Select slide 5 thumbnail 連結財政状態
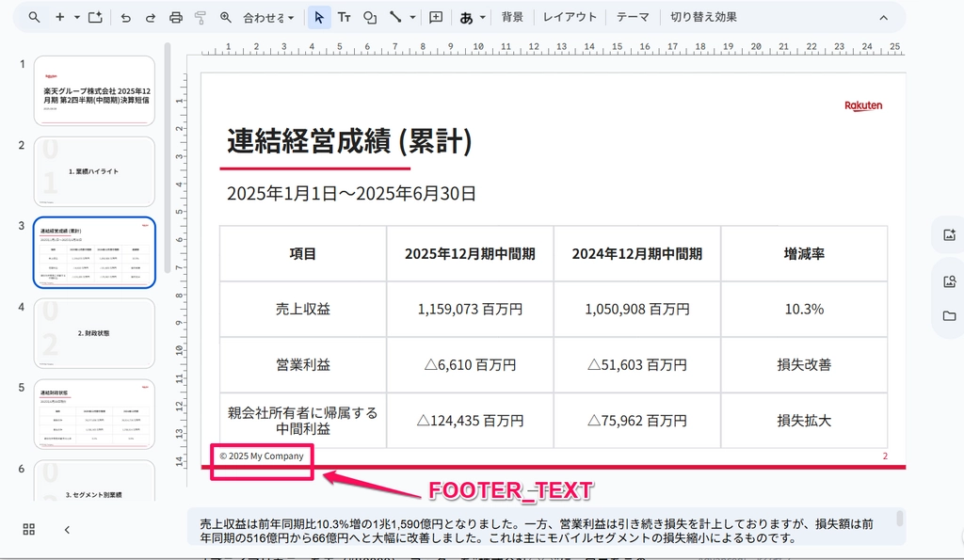 click(94, 414)
